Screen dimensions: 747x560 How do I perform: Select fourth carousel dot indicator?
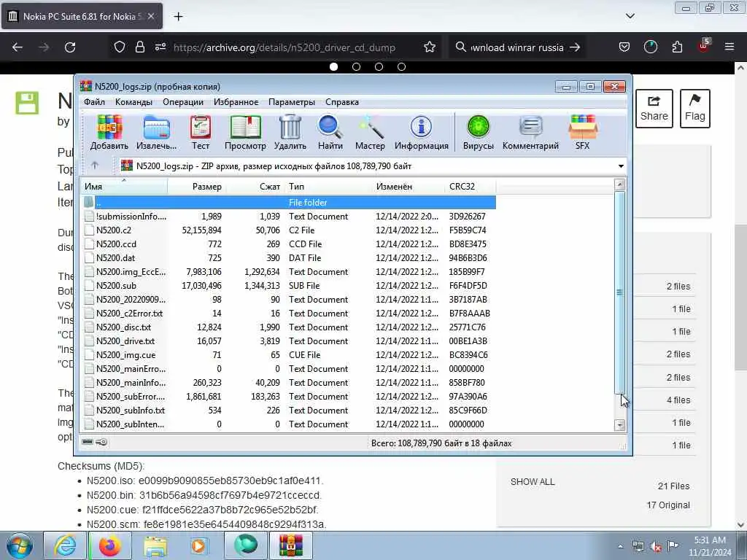[x=402, y=66]
